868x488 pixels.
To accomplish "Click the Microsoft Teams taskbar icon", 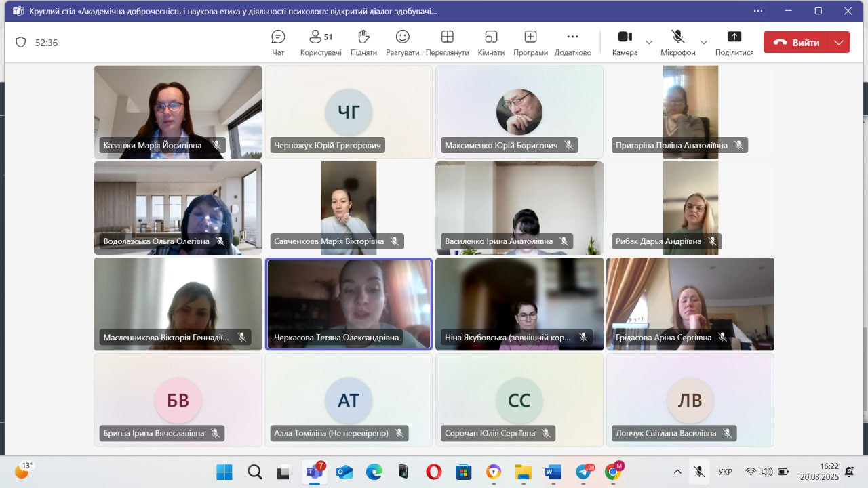I will tap(314, 472).
